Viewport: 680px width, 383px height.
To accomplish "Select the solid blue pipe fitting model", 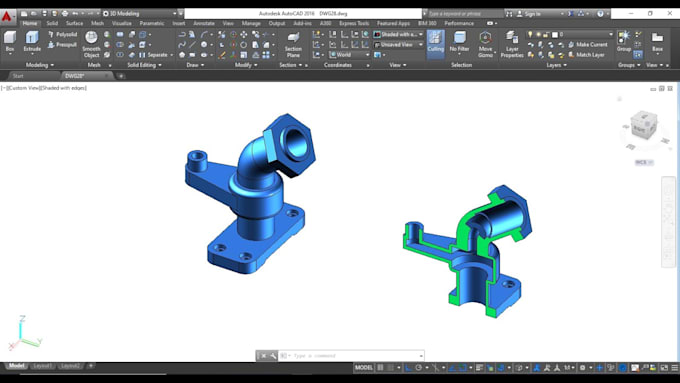I will click(x=250, y=193).
